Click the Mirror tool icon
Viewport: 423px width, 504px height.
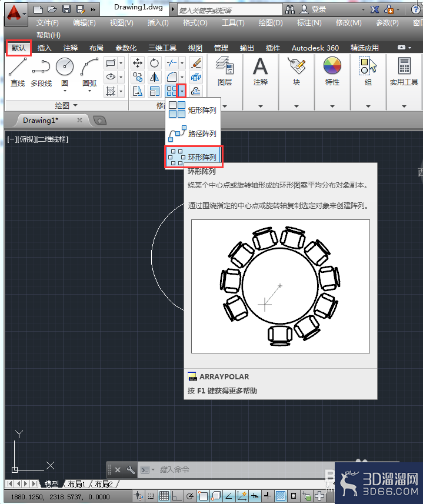tap(154, 77)
